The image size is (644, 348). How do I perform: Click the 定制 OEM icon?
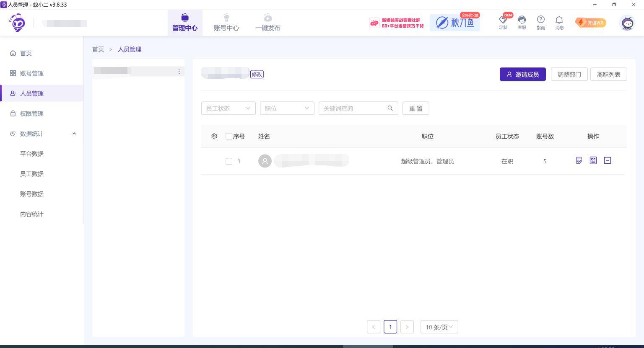point(503,22)
